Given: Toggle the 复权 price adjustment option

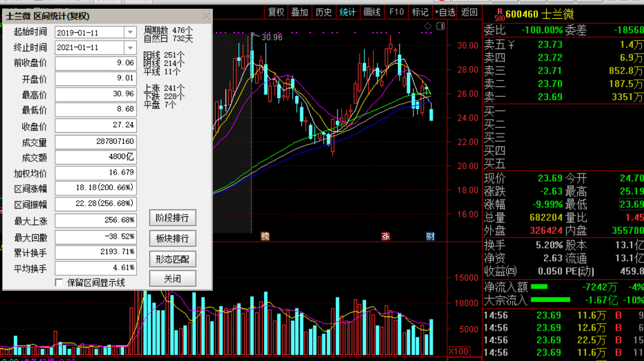Looking at the screenshot, I should (x=276, y=12).
